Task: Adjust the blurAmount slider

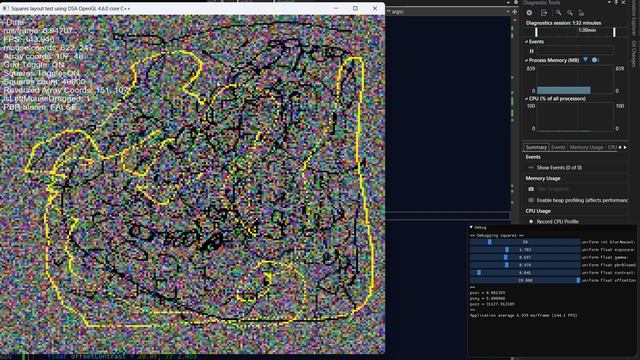Action: (x=525, y=242)
